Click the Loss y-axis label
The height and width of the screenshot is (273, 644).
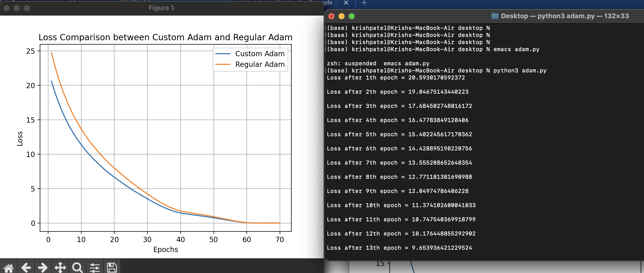click(x=20, y=139)
